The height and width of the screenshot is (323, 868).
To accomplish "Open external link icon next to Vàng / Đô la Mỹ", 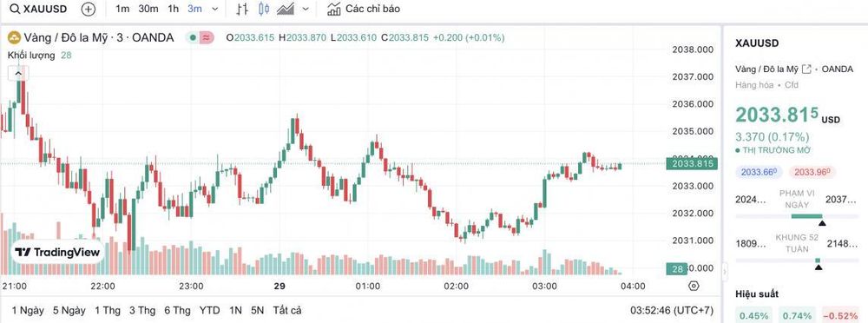I will 806,69.
